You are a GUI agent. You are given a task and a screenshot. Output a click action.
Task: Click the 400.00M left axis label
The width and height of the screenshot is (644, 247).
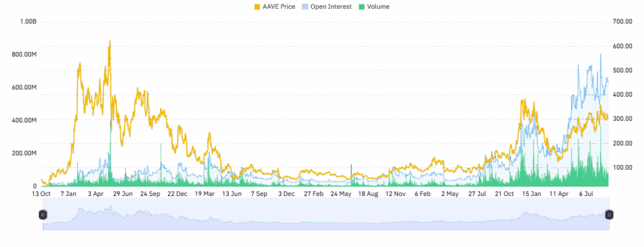click(25, 120)
